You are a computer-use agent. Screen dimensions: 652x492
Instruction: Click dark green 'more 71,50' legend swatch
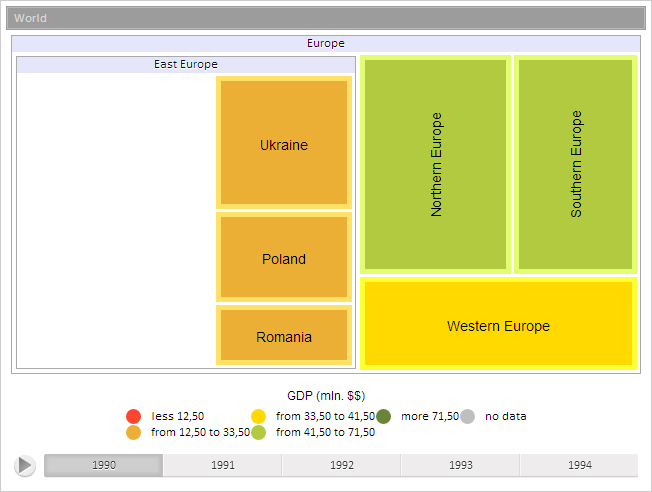point(383,416)
